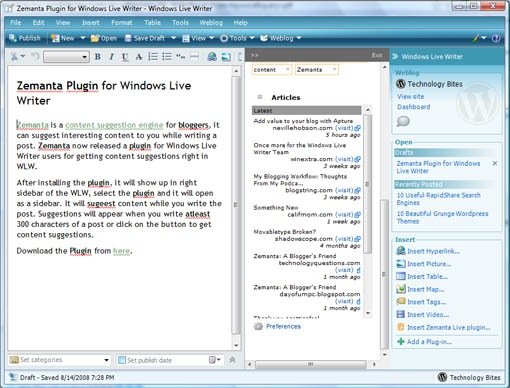The width and height of the screenshot is (510, 388).
Task: Click the Insert Map icon in sidebar
Action: coord(400,289)
